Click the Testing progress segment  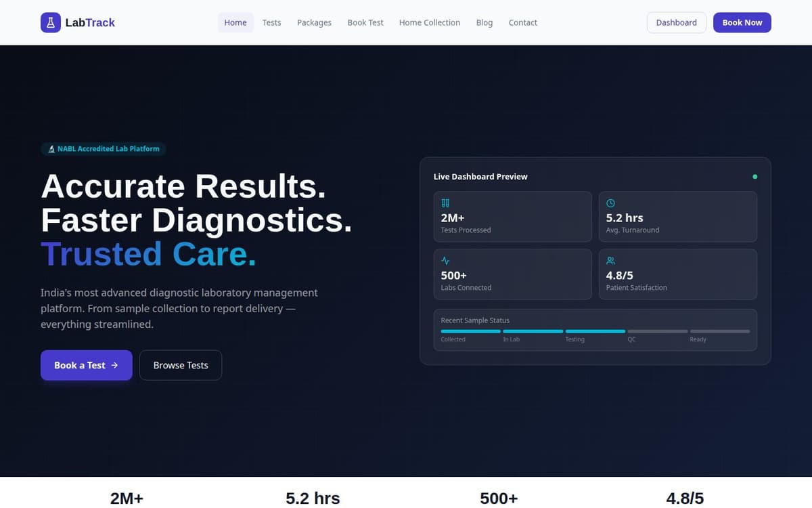click(595, 331)
